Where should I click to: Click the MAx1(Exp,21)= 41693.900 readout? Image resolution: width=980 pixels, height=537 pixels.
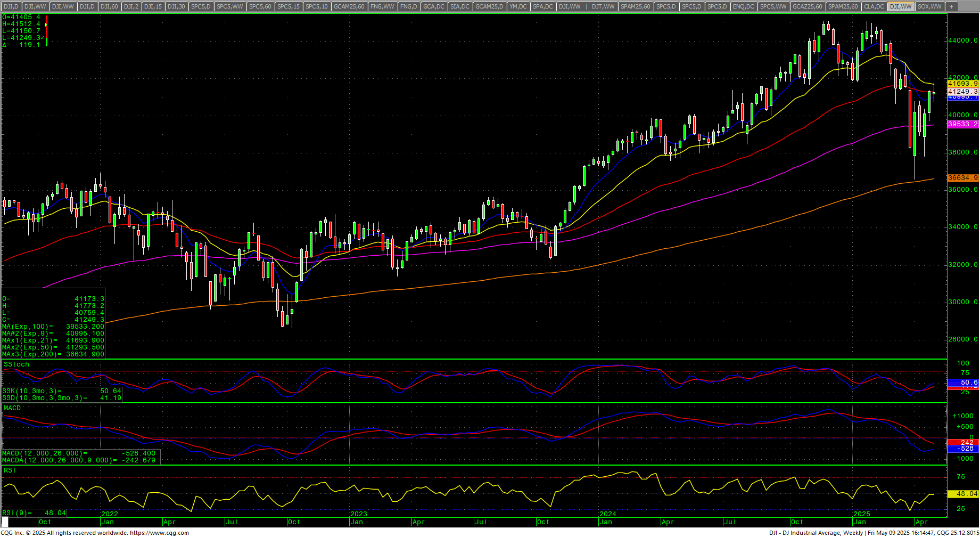(x=53, y=340)
